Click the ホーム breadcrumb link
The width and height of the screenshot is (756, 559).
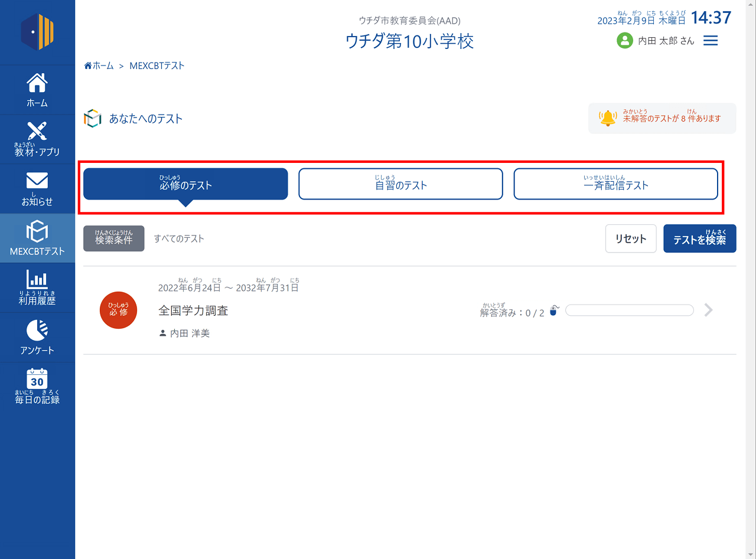tap(99, 66)
